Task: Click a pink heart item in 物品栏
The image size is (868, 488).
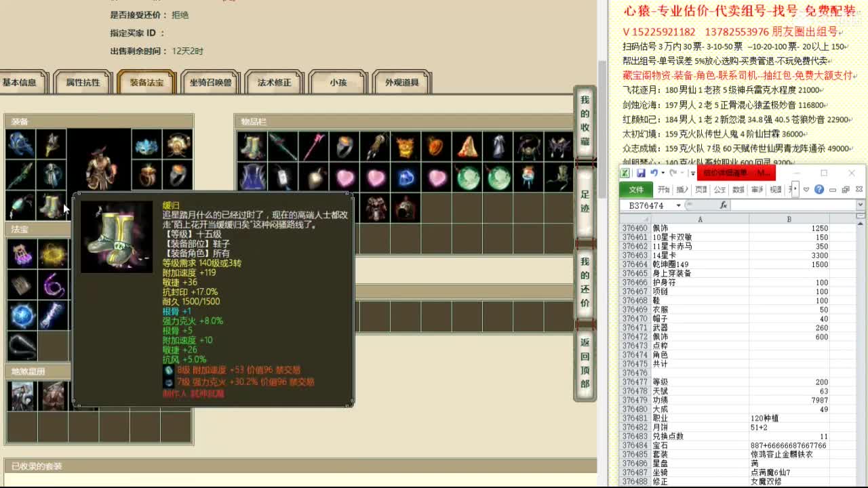Action: (346, 178)
